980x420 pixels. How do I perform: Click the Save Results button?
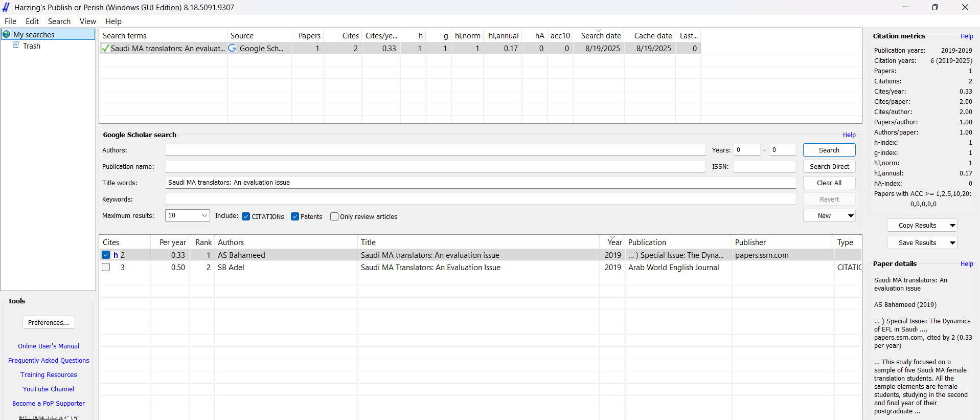click(917, 243)
